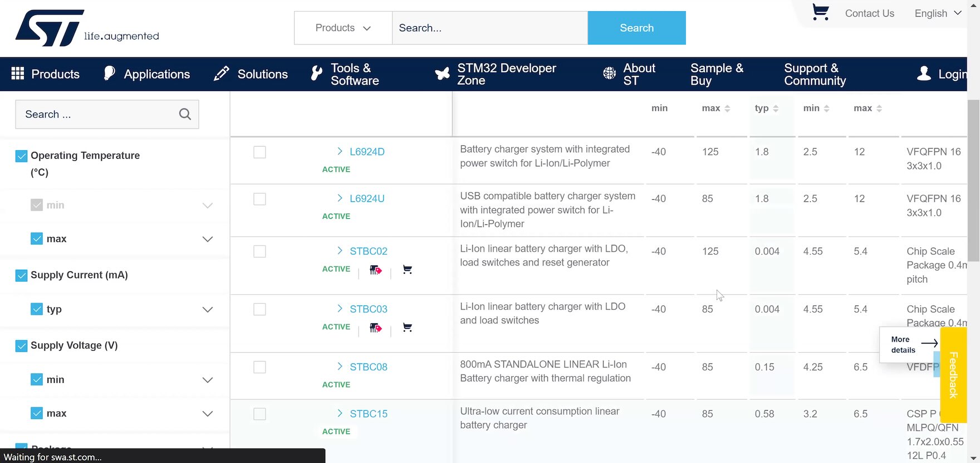Open the L6924U product link
The image size is (980, 463).
pos(367,199)
